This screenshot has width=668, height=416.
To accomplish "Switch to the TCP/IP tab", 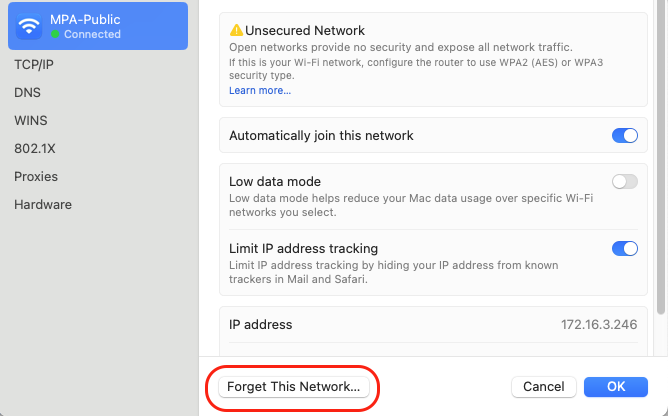I will [34, 64].
